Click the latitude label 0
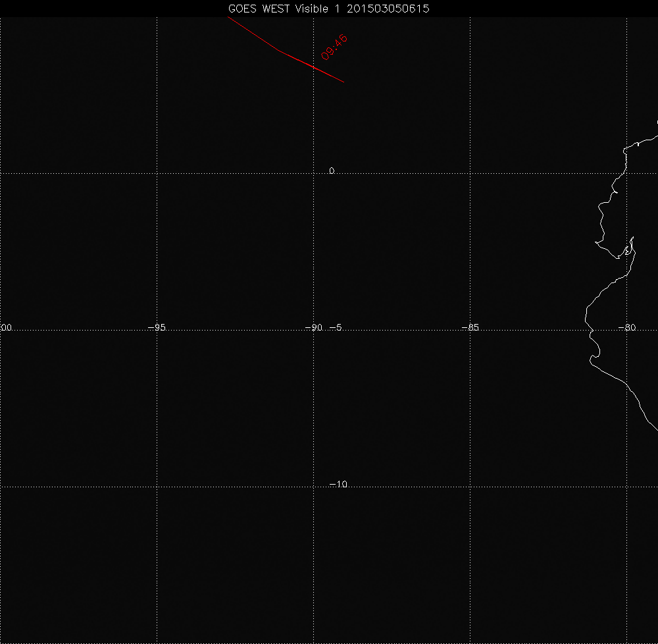This screenshot has width=658, height=644. pyautogui.click(x=332, y=171)
